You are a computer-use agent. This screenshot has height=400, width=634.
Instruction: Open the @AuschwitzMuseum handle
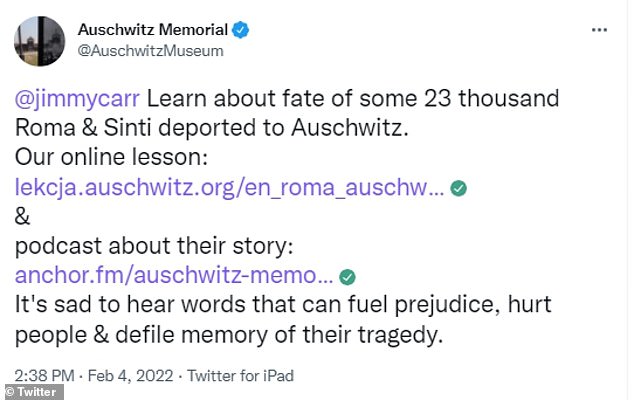[150, 51]
